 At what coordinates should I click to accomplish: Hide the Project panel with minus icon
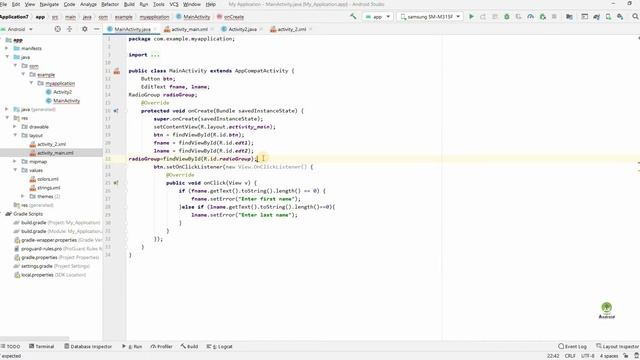click(x=96, y=29)
